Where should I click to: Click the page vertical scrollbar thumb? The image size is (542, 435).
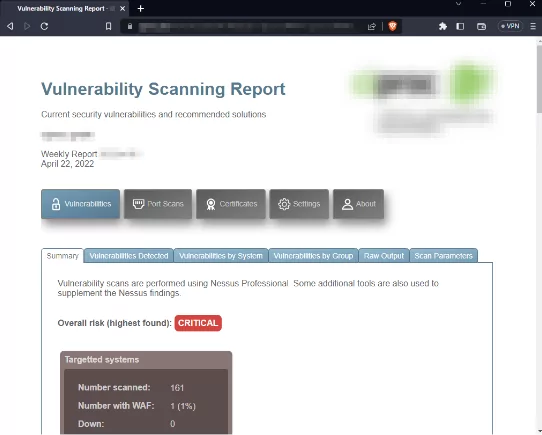pyautogui.click(x=539, y=78)
